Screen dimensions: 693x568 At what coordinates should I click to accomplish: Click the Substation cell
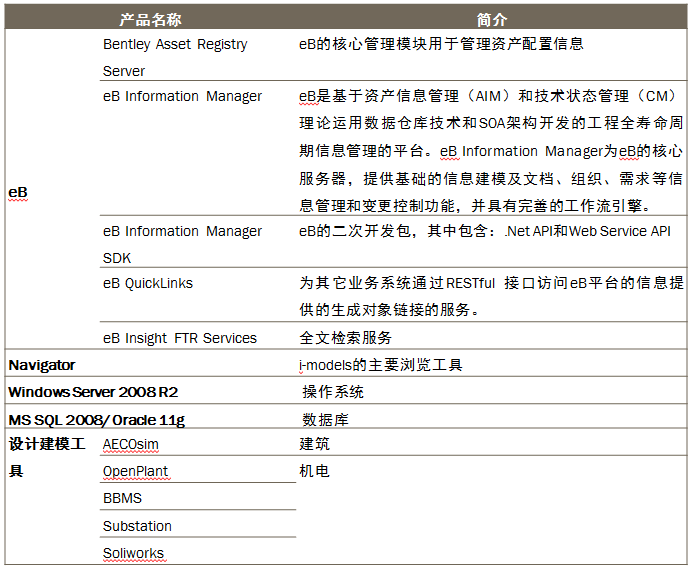pyautogui.click(x=138, y=526)
